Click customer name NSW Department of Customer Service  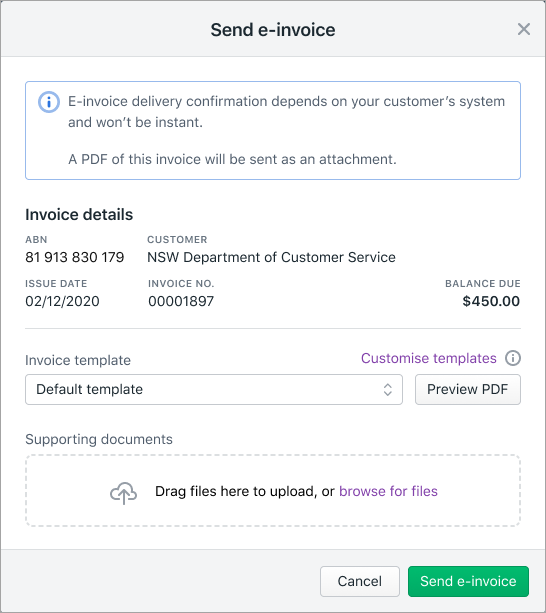271,257
